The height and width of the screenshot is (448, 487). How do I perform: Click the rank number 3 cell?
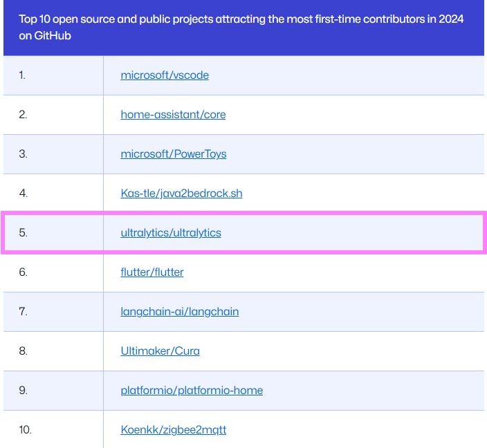(x=23, y=154)
